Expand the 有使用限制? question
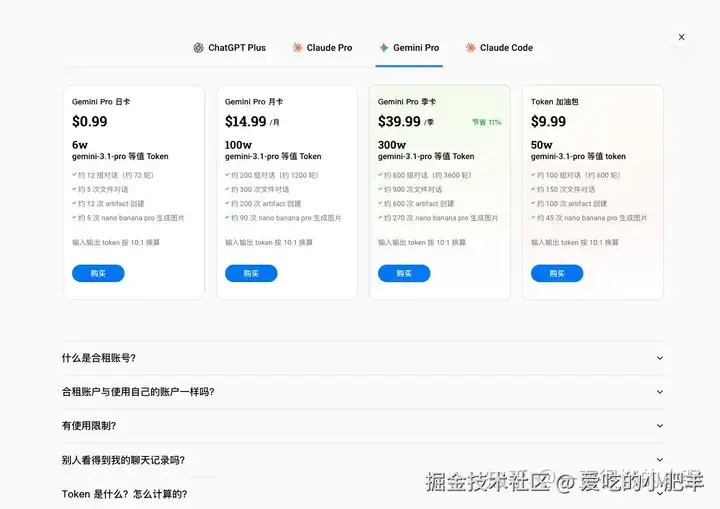Image resolution: width=720 pixels, height=509 pixels. (363, 426)
